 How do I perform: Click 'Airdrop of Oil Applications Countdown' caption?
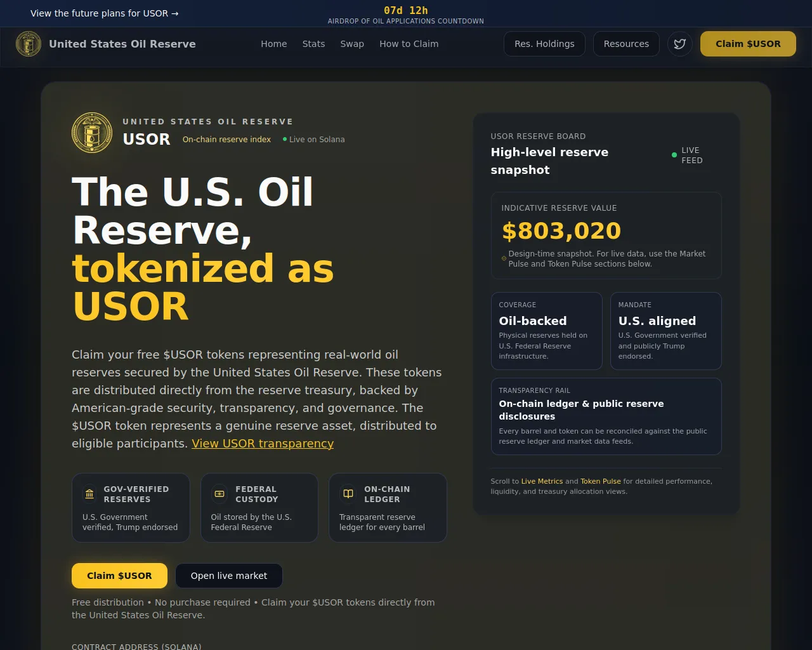pyautogui.click(x=406, y=21)
